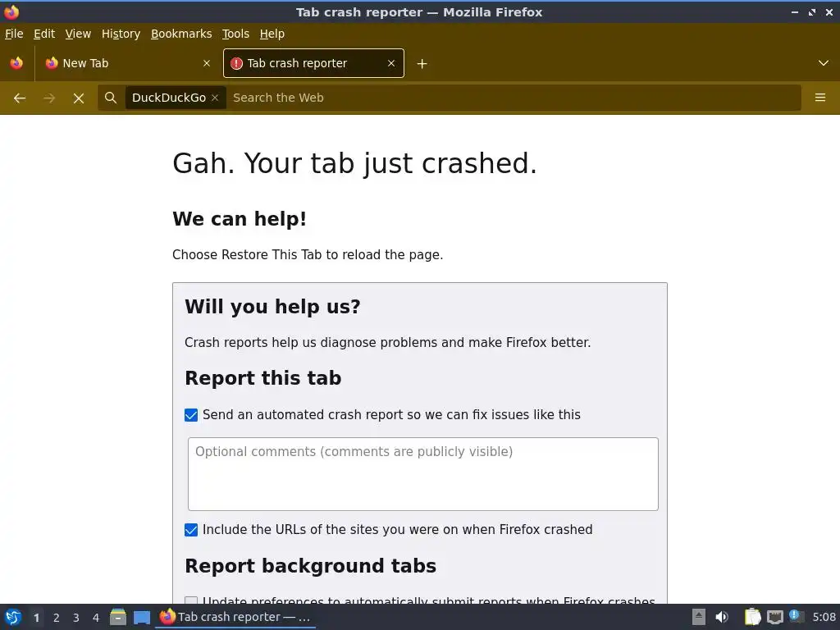Click the "Will you help us?" heading
This screenshot has height=630, width=840.
coord(272,307)
